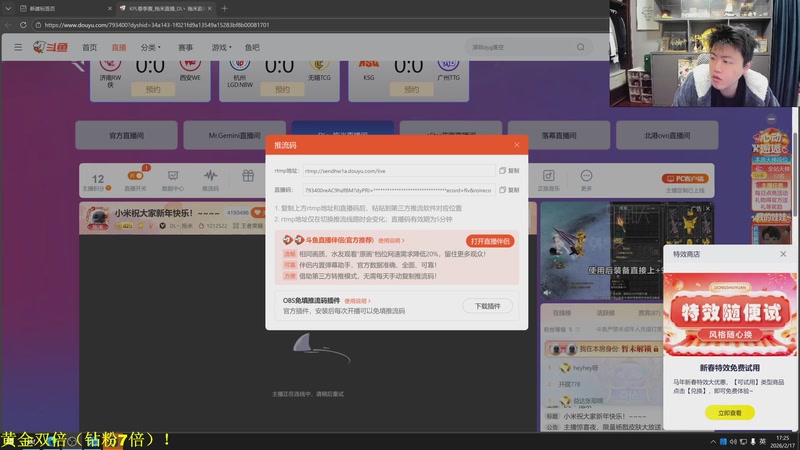Click 预约 under 杭州LGD.NBW vs 无锡TCG
Image resolution: width=800 pixels, height=450 pixels.
282,89
